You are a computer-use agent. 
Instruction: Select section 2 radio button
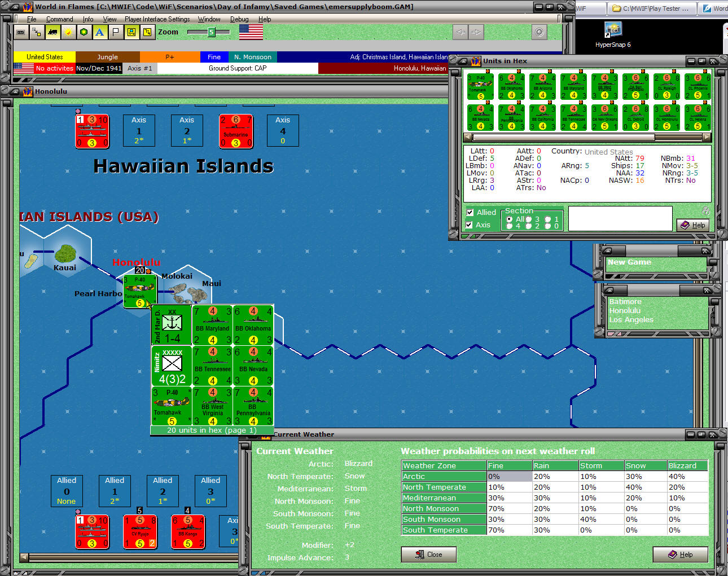pyautogui.click(x=529, y=226)
